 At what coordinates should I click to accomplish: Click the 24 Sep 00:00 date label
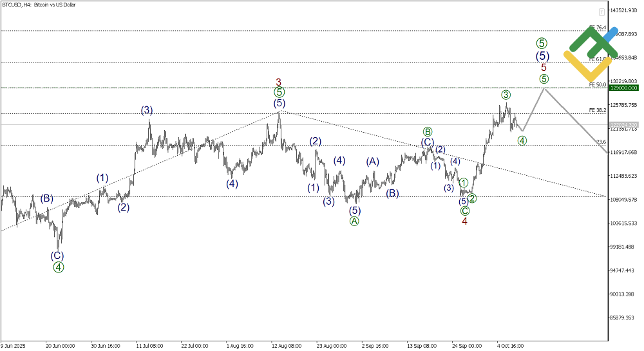(467, 346)
